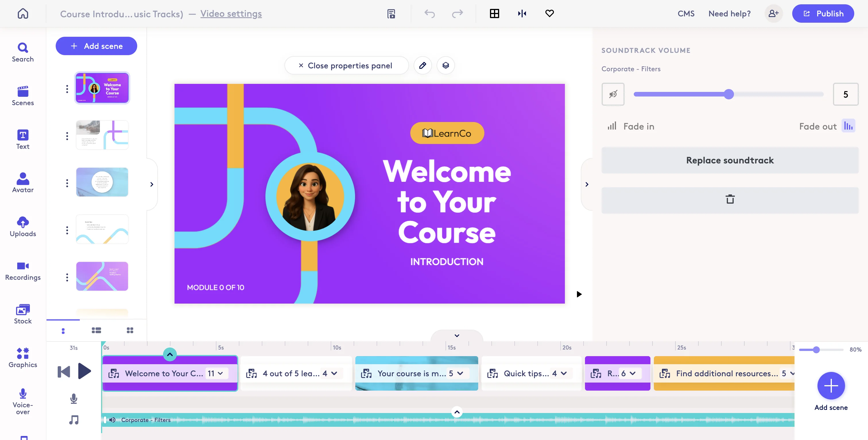Click the grid layout icon in top toolbar
868x440 pixels.
(x=494, y=13)
